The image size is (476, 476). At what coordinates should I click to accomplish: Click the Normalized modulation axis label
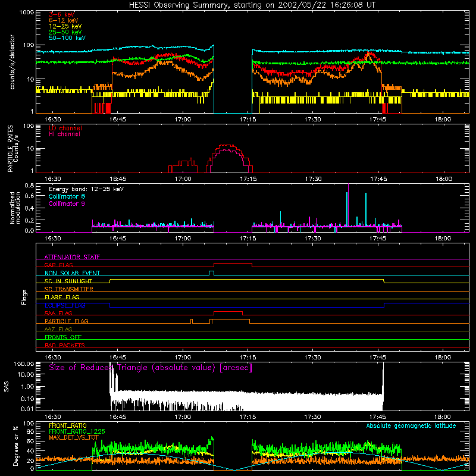[15, 208]
